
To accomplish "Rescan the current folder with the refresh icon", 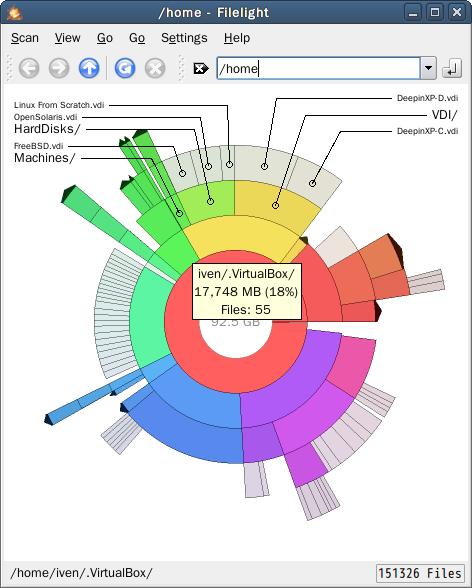I will click(x=125, y=68).
